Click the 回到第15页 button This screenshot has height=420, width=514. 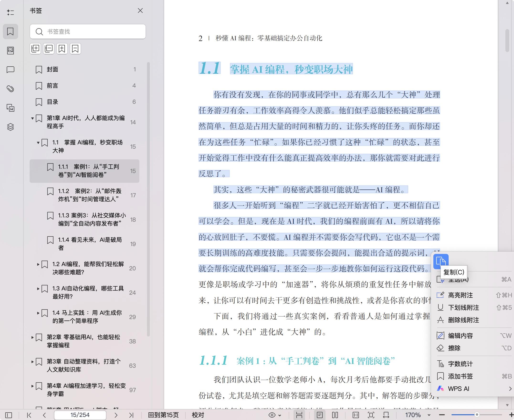click(163, 415)
